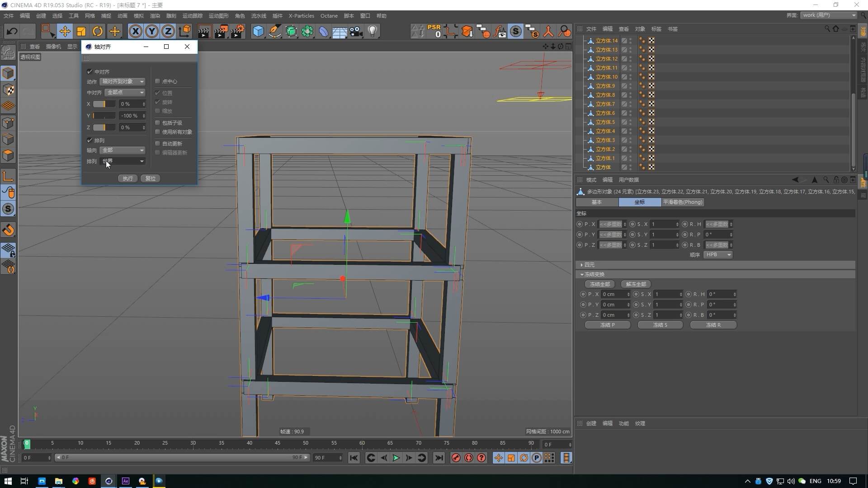Image resolution: width=868 pixels, height=488 pixels.
Task: Select the Move tool in toolbar
Action: (x=65, y=31)
